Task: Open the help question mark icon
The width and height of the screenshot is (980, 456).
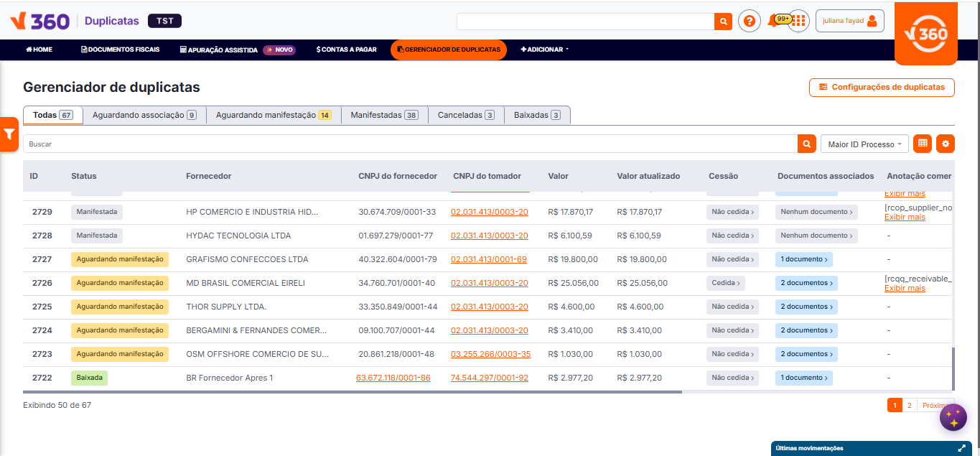Action: click(750, 21)
